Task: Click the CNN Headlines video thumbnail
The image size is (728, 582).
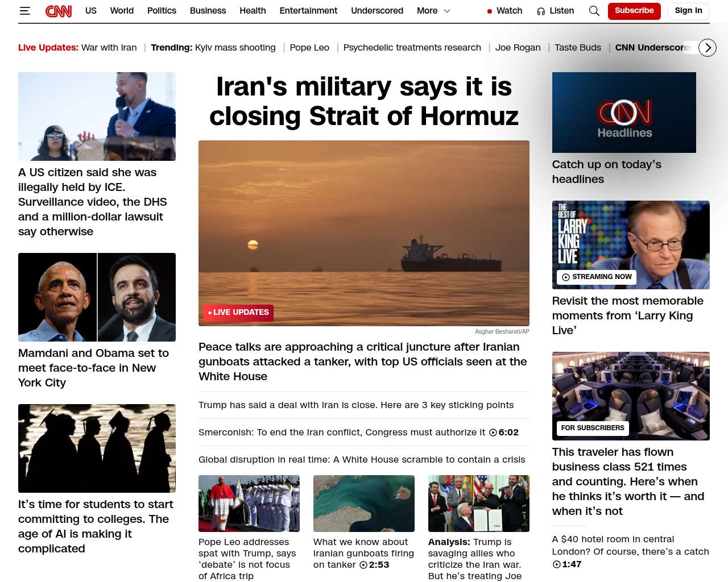Action: click(x=624, y=113)
